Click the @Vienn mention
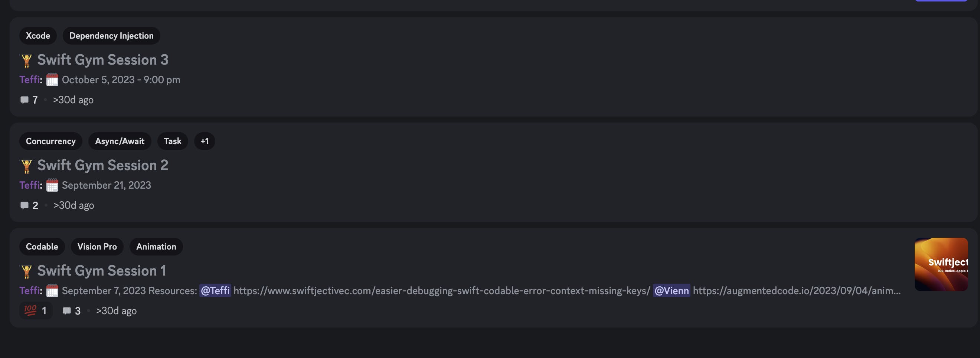 point(672,291)
